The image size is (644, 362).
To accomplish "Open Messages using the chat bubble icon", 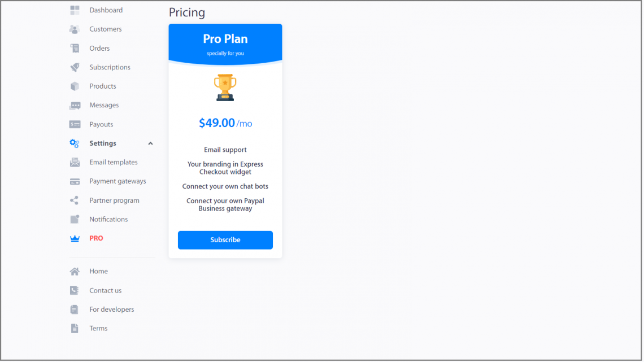I will tap(75, 105).
